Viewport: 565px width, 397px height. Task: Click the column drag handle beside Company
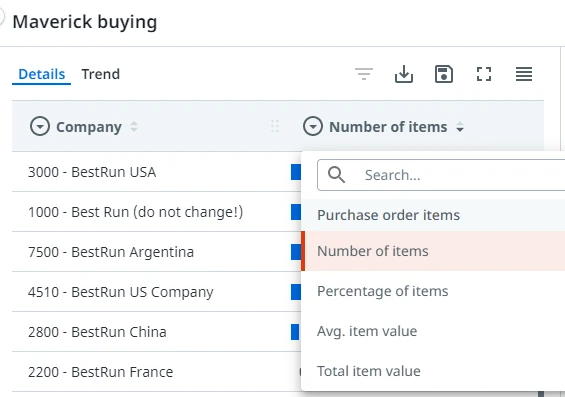(x=275, y=126)
